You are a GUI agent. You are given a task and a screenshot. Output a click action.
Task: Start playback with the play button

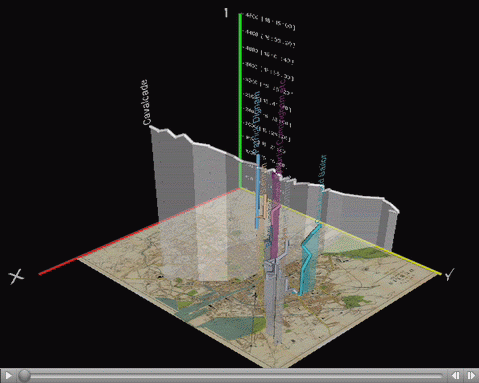tap(9, 376)
